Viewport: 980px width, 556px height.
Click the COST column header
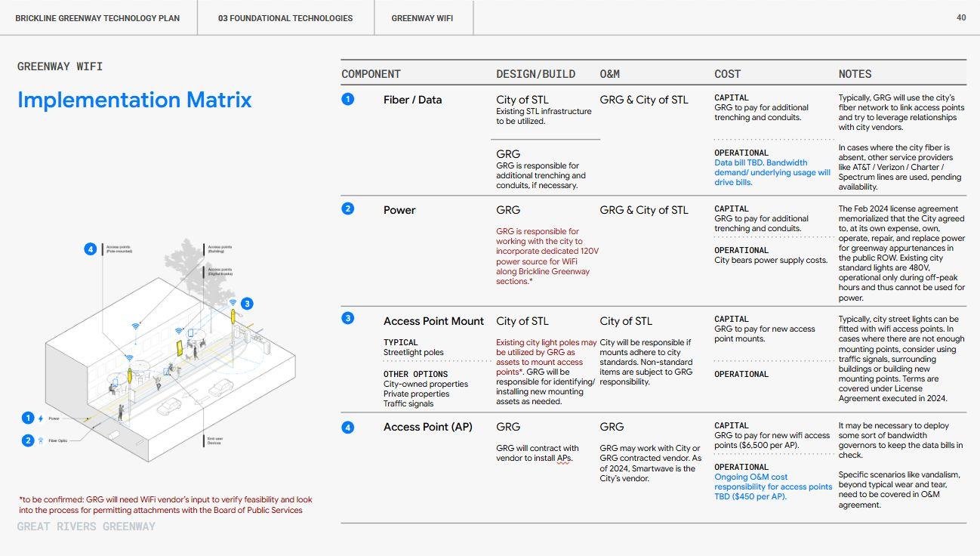pos(728,74)
